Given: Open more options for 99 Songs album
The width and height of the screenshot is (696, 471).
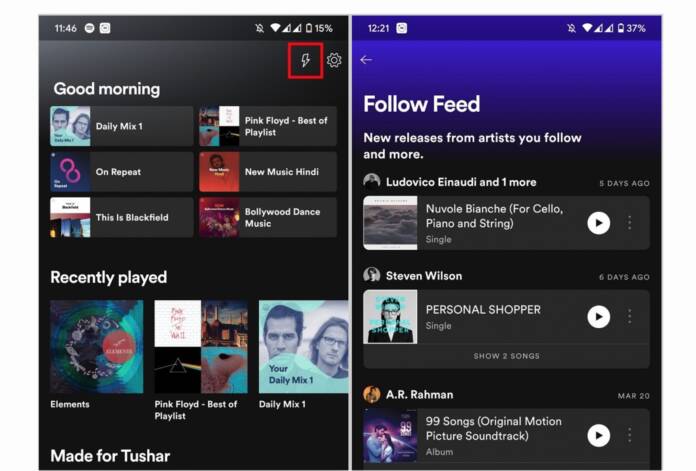Looking at the screenshot, I should pyautogui.click(x=629, y=435).
